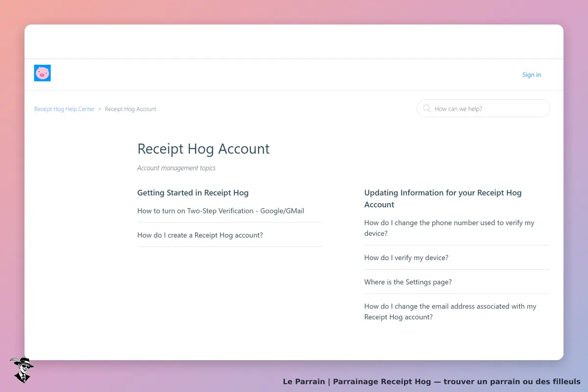Go to Receipt Hog Help Center breadcrumb
The height and width of the screenshot is (392, 588).
tap(64, 109)
